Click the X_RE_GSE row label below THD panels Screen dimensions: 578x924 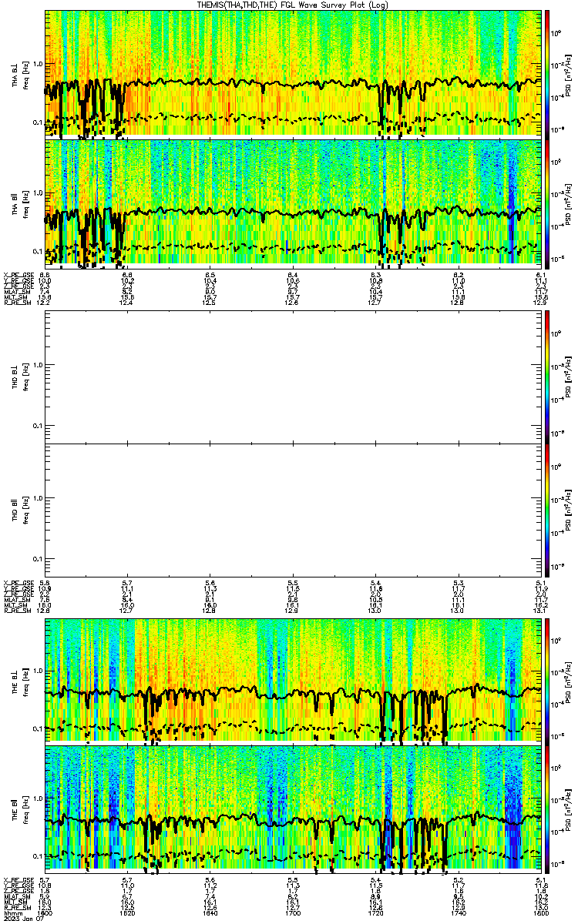tap(20, 583)
